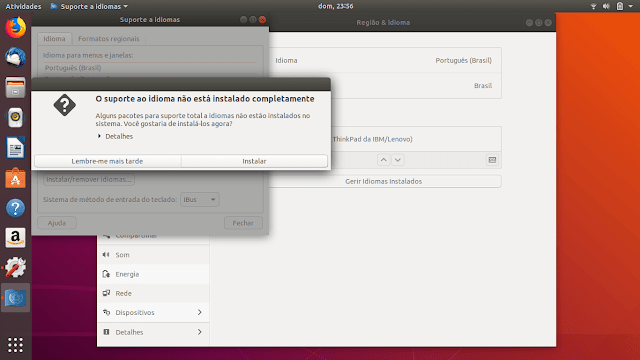Launch LibreOffice Writer from the dock
The image size is (640, 360).
16,148
